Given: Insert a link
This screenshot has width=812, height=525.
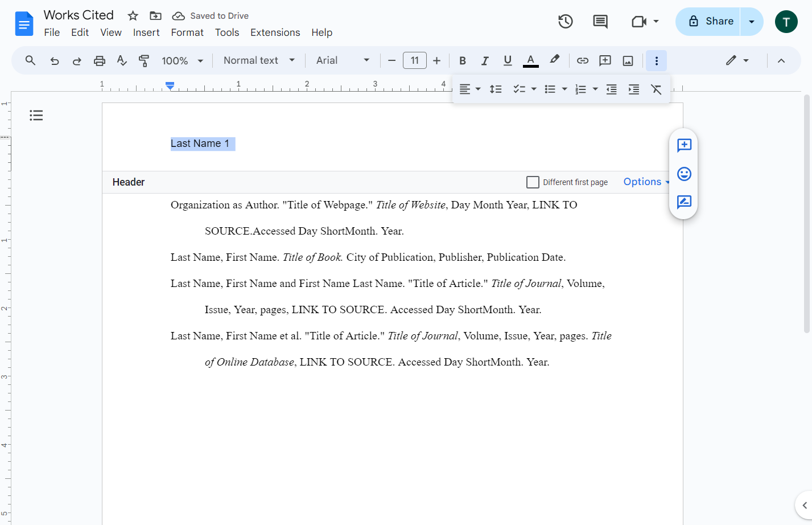Looking at the screenshot, I should tap(583, 60).
